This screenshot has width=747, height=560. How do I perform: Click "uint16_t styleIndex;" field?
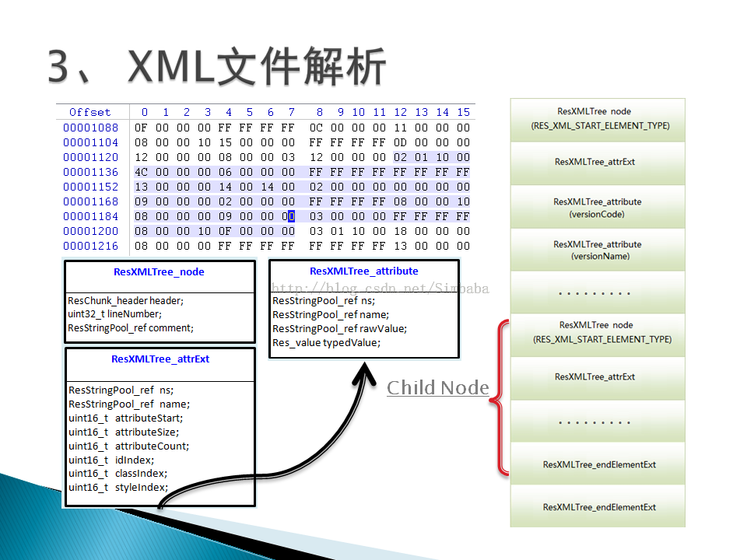point(118,487)
